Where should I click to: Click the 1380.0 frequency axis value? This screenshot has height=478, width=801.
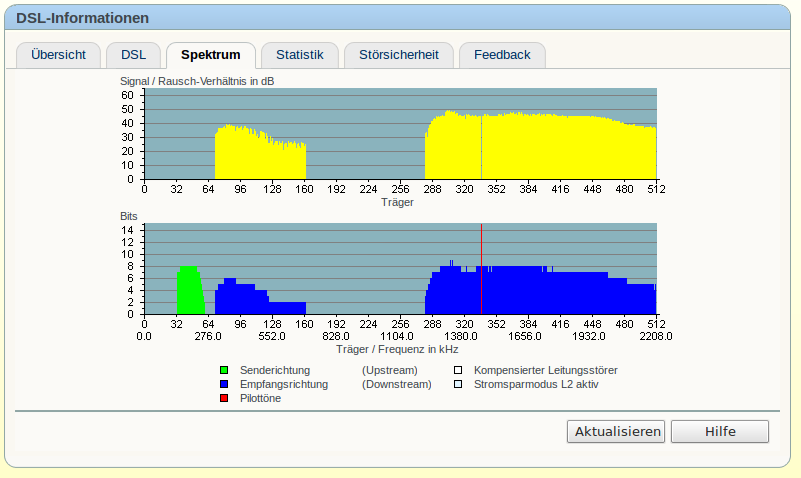461,337
